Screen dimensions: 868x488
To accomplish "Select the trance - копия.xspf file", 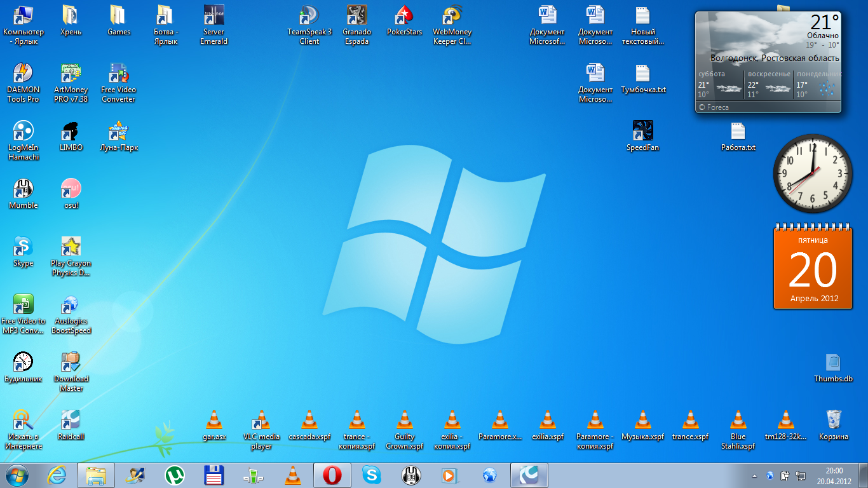I will tap(356, 430).
